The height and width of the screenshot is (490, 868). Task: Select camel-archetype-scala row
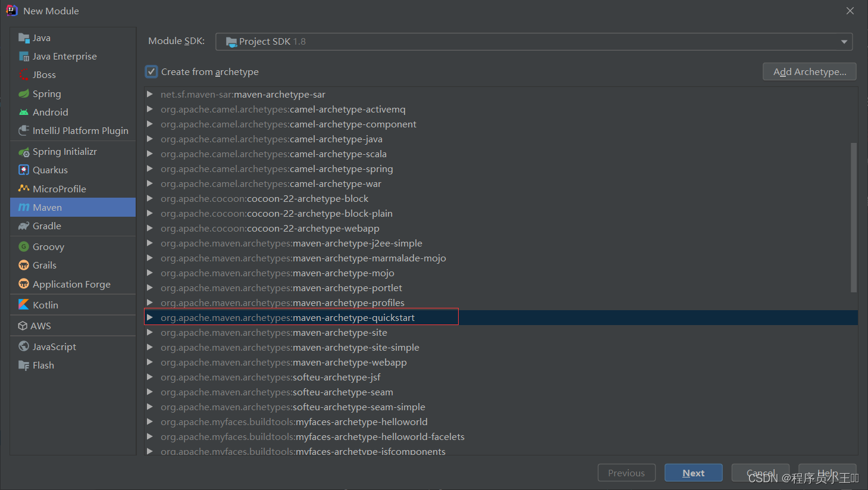(501, 154)
